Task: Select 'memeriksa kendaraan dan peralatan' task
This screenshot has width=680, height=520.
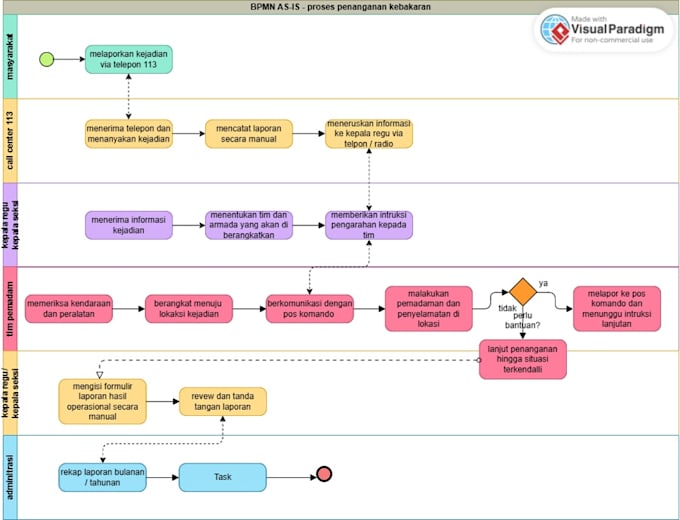Action: click(x=69, y=309)
